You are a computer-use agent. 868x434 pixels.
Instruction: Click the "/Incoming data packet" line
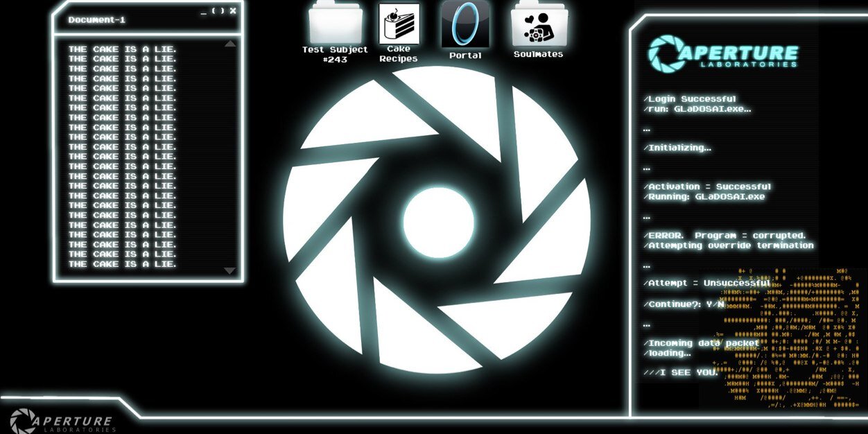click(x=702, y=343)
